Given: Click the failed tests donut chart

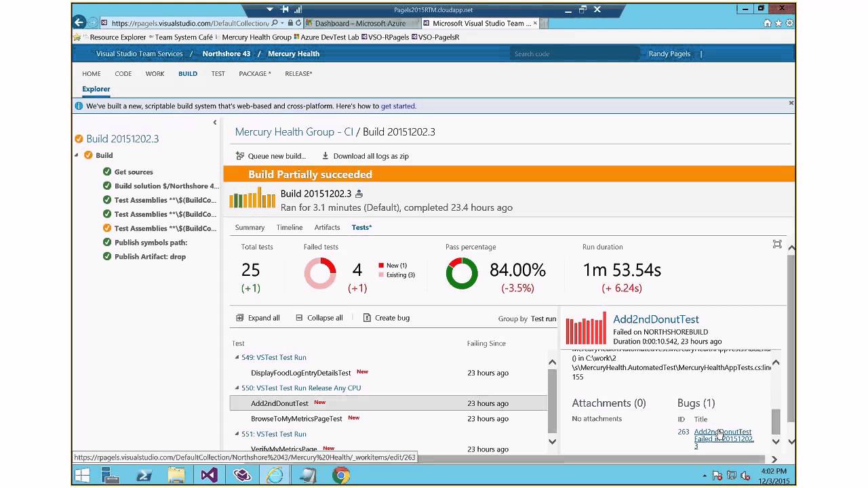Looking at the screenshot, I should (x=320, y=274).
